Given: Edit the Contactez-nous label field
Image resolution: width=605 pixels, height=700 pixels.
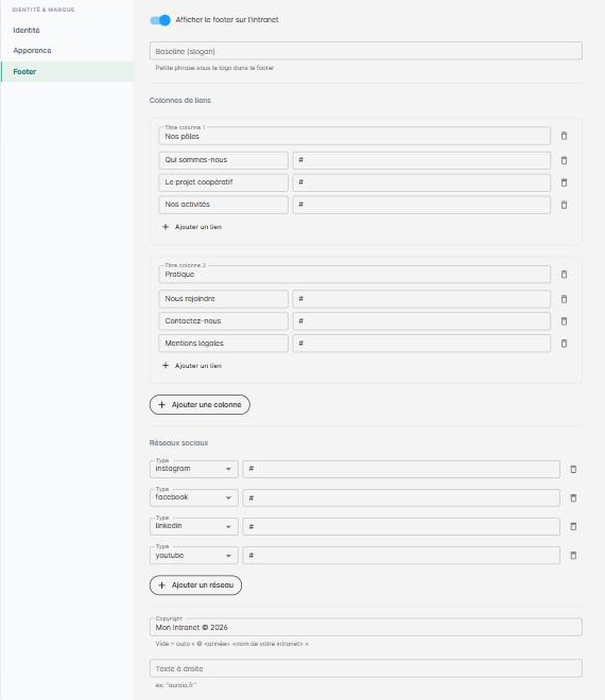Looking at the screenshot, I should point(223,321).
